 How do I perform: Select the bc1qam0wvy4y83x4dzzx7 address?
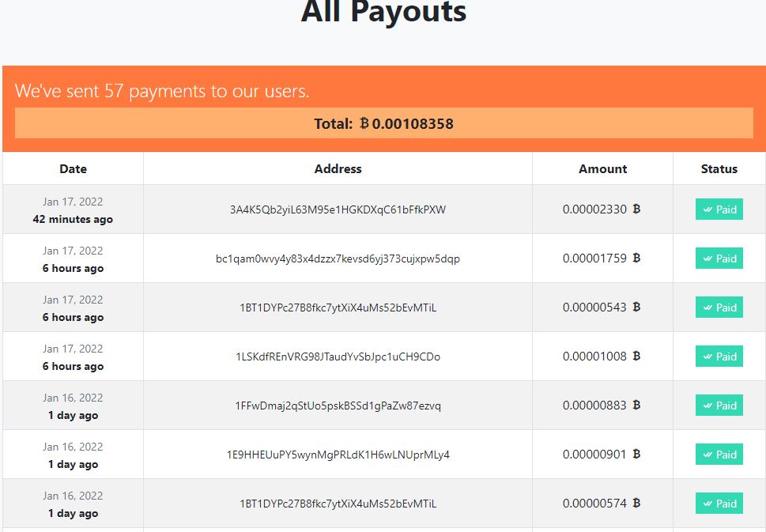click(338, 259)
